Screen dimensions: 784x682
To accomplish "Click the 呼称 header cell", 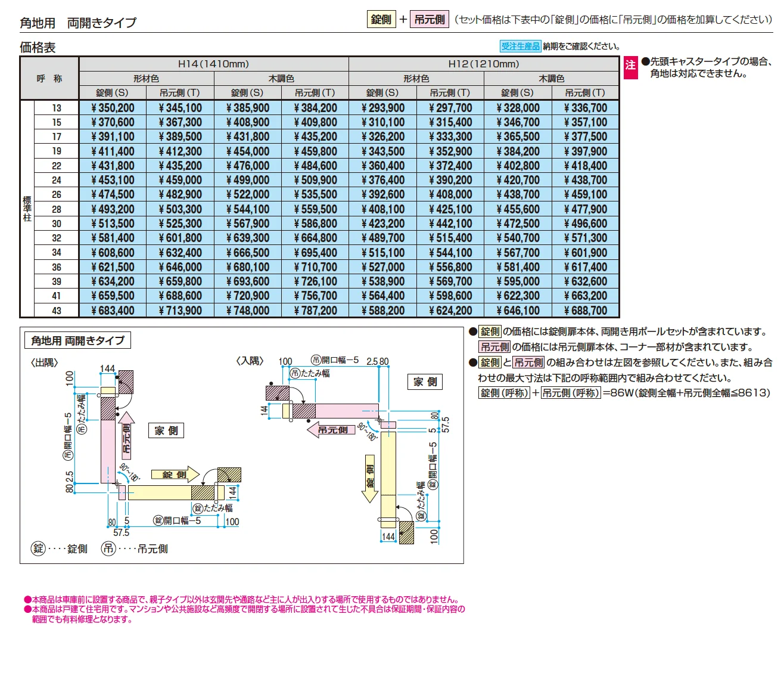I will click(x=49, y=78).
